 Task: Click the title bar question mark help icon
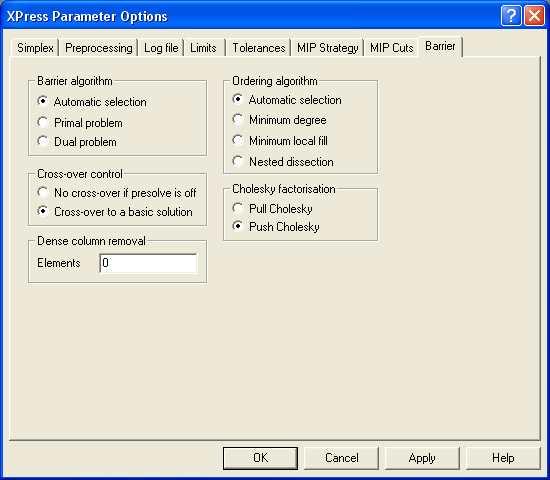[511, 16]
